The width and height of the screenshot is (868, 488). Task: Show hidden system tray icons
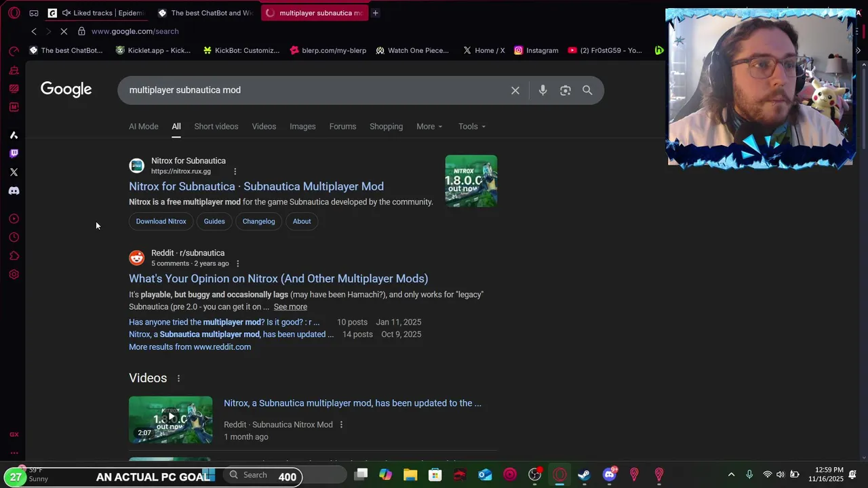coord(731,474)
